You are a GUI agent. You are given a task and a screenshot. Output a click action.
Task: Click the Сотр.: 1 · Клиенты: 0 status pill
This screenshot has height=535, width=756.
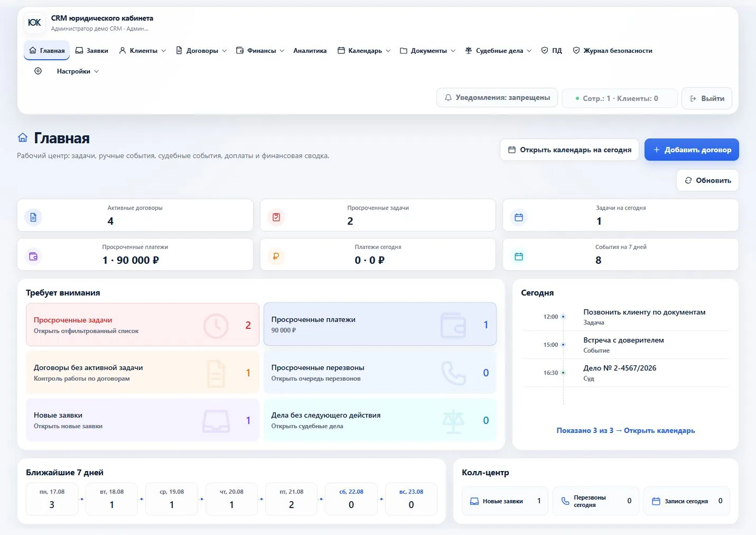point(619,98)
